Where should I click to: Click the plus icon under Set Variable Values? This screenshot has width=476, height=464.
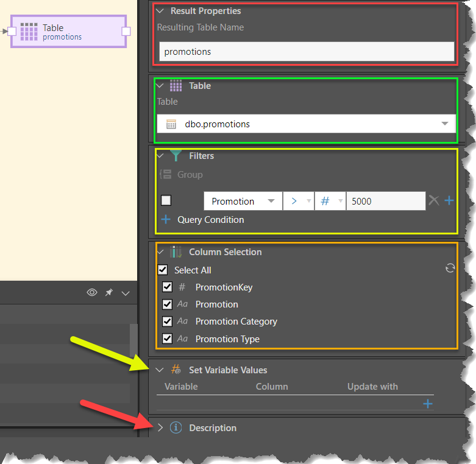coord(428,404)
